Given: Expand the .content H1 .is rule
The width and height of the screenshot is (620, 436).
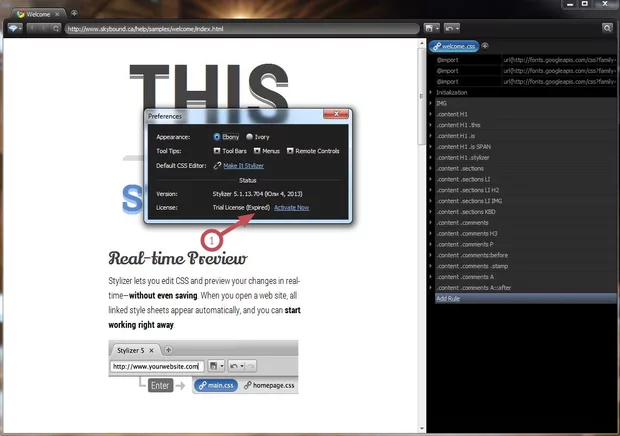Looking at the screenshot, I should (431, 136).
